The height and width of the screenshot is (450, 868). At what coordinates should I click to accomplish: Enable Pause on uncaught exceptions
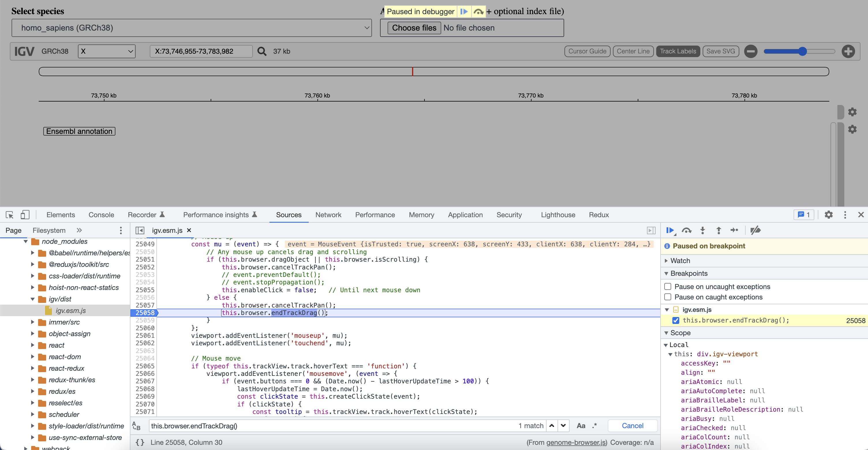tap(668, 286)
